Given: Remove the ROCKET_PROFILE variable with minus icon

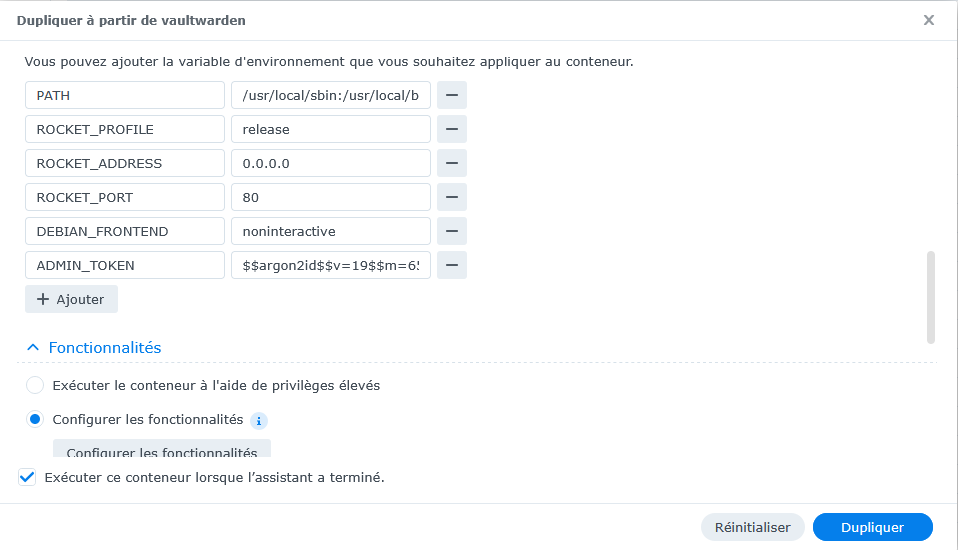Looking at the screenshot, I should (x=452, y=130).
